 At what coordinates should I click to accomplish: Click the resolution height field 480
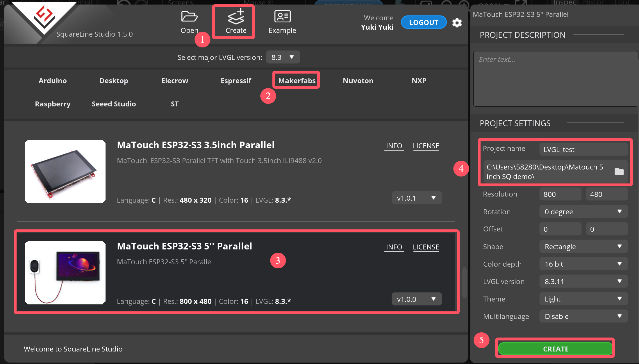[607, 194]
